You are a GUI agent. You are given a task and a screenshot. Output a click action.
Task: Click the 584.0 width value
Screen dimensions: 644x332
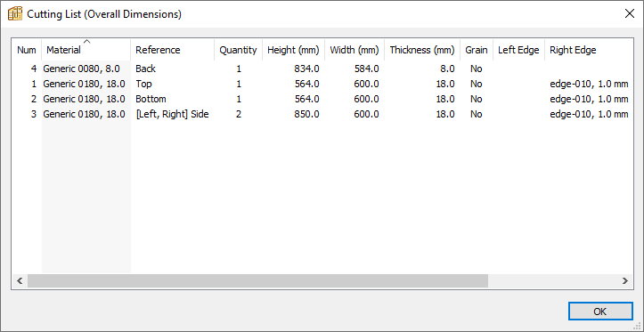pos(366,69)
